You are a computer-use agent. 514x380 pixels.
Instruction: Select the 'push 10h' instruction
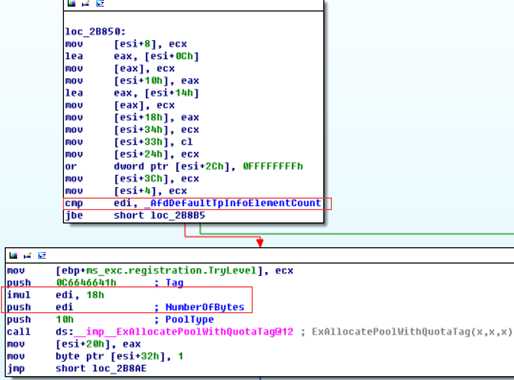[x=40, y=319]
